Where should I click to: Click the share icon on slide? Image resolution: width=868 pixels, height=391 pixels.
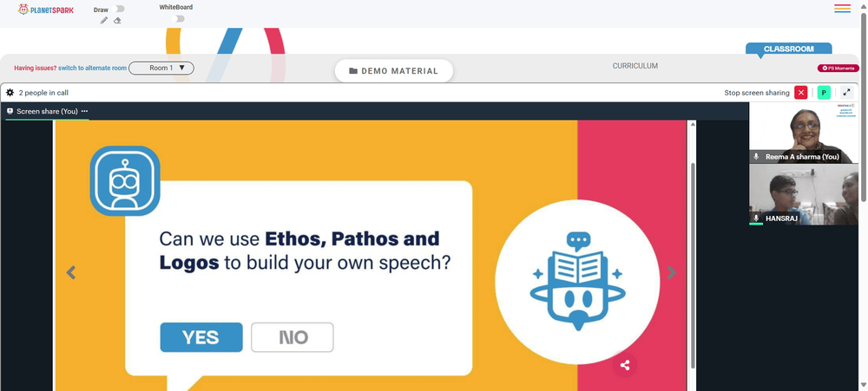coord(625,365)
